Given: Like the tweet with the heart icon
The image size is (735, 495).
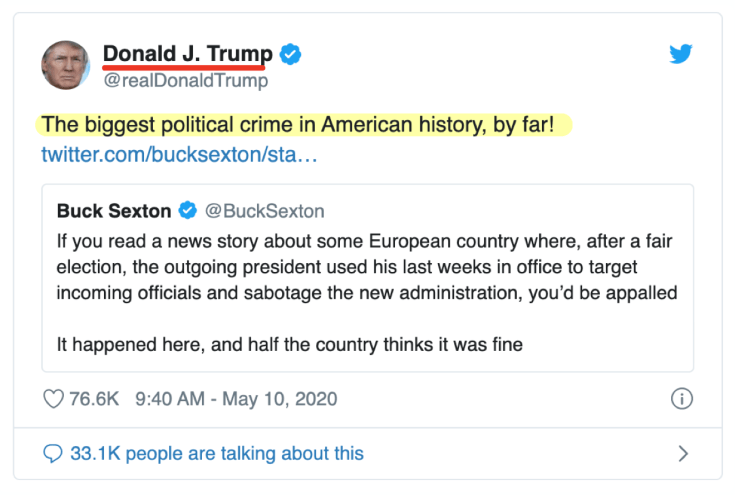Looking at the screenshot, I should [54, 399].
